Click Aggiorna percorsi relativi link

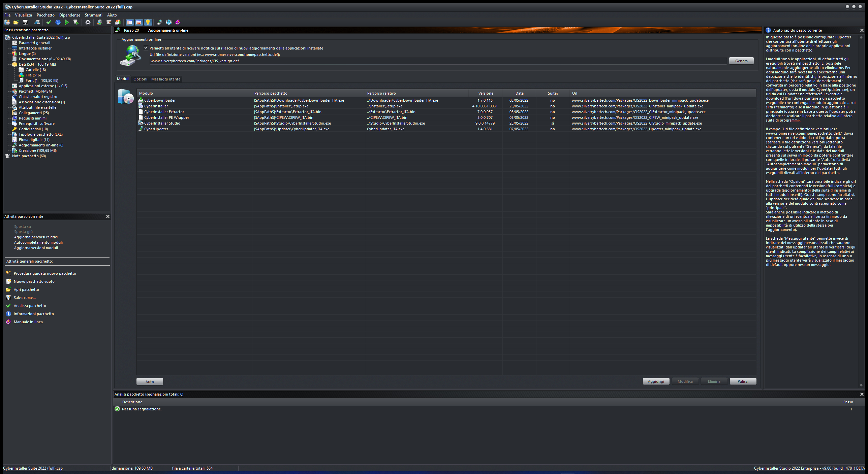coord(36,237)
